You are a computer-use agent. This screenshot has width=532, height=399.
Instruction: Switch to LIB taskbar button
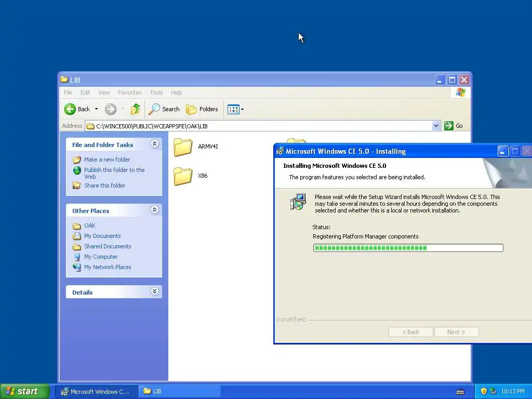[x=180, y=392]
